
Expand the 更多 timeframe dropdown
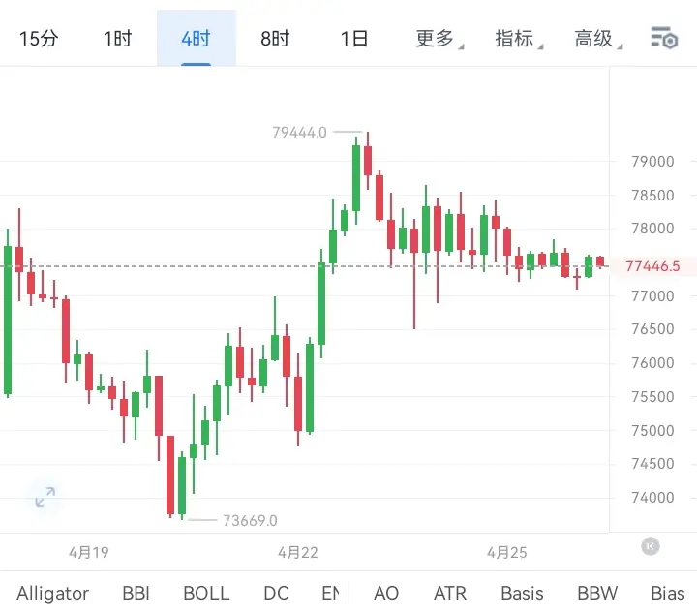pos(437,39)
